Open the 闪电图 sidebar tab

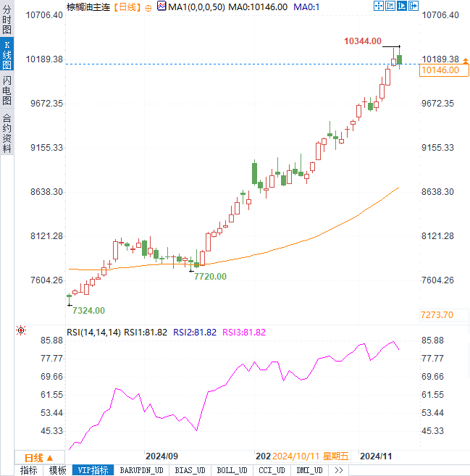click(x=7, y=91)
